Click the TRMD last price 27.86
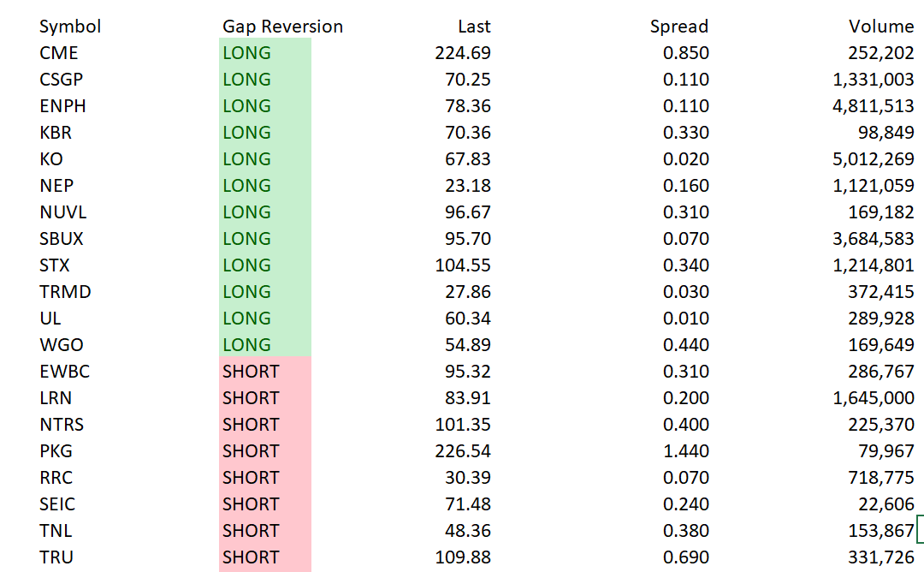This screenshot has height=572, width=924. coord(468,292)
